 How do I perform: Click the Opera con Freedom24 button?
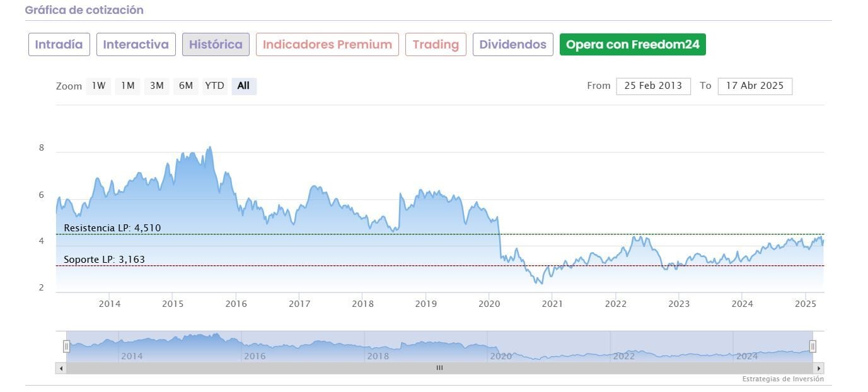(x=632, y=45)
